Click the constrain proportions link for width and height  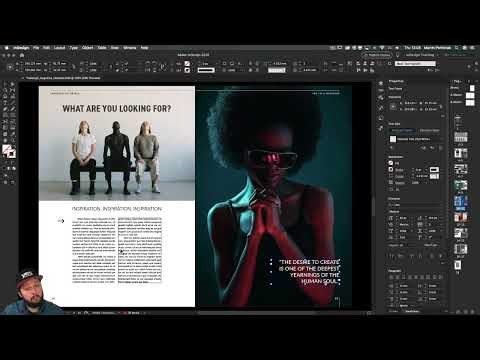(74, 67)
